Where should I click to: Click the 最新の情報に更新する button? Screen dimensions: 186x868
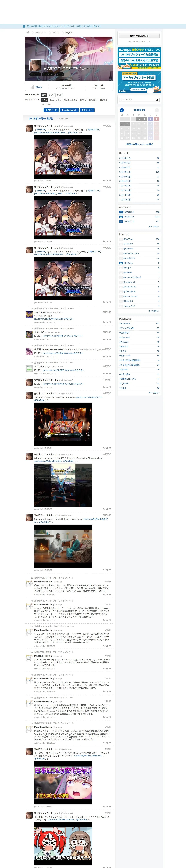(139, 36)
